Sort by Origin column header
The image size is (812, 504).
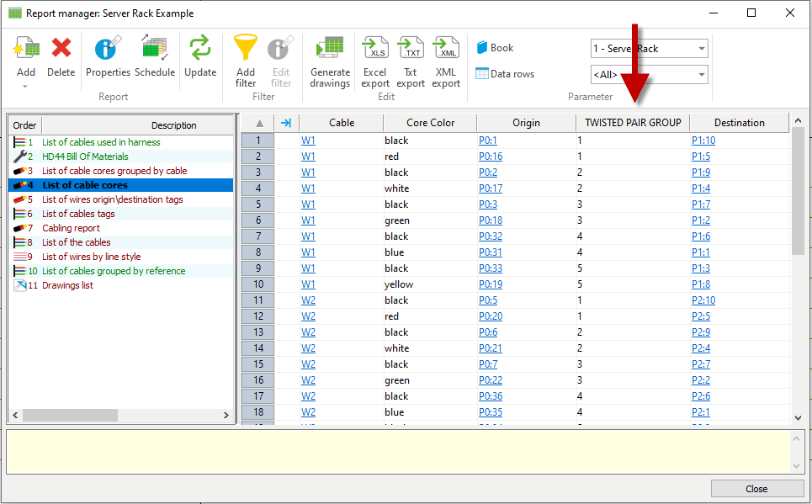coord(526,123)
